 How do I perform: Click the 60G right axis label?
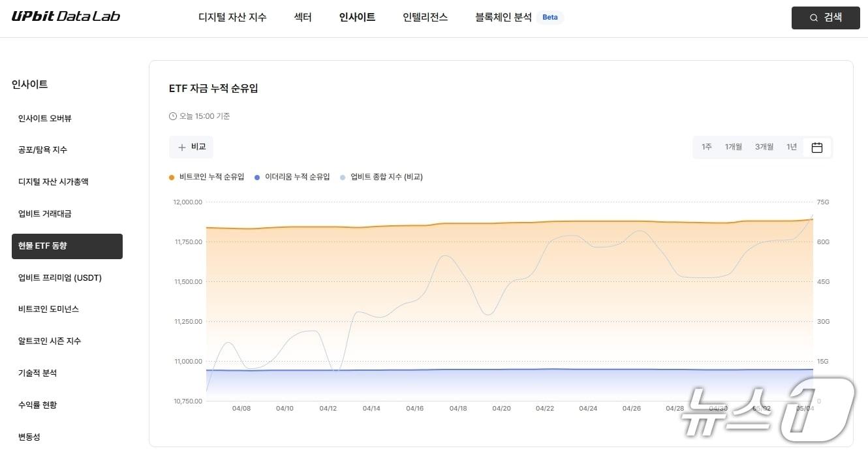click(823, 242)
